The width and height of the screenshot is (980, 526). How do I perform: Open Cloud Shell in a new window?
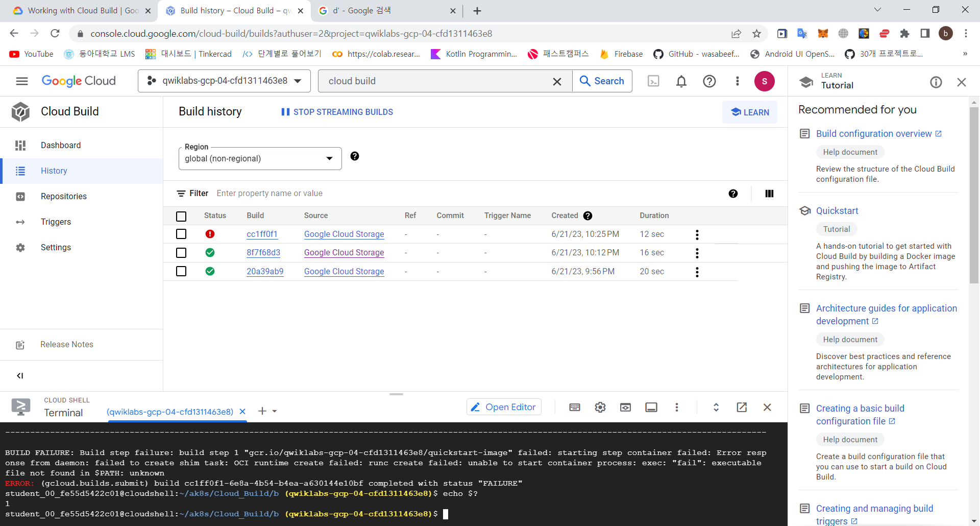pyautogui.click(x=742, y=407)
